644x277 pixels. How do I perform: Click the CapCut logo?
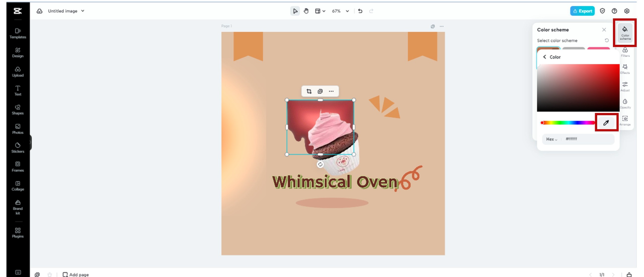(x=18, y=11)
